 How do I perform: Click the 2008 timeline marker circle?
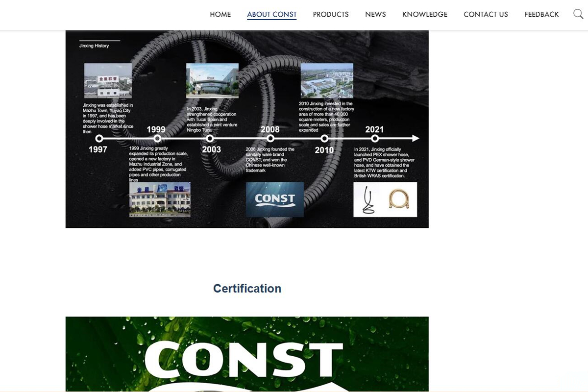269,139
